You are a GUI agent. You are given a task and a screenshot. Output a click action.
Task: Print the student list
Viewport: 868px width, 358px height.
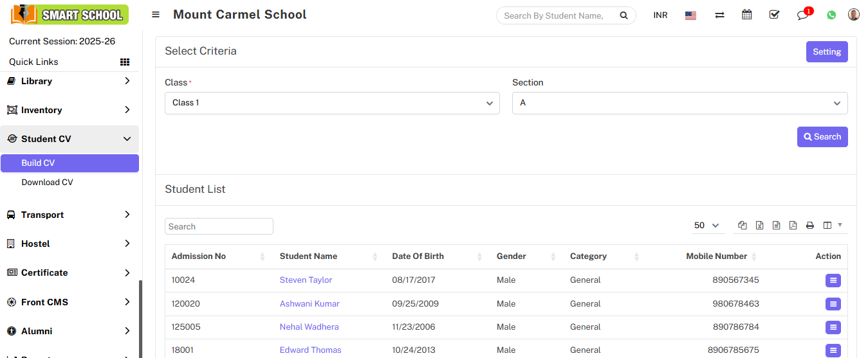point(809,226)
